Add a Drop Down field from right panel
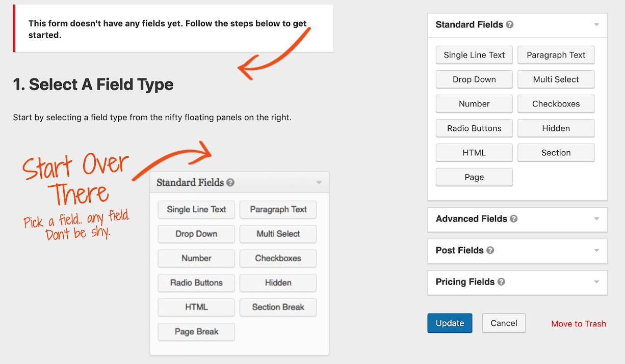The height and width of the screenshot is (364, 625). point(474,79)
